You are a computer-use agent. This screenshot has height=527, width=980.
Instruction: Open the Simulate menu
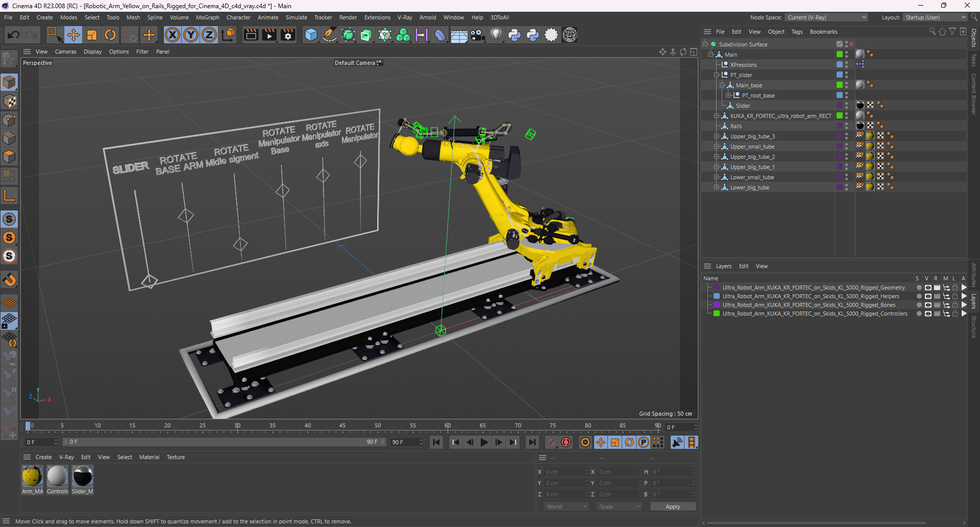click(296, 17)
